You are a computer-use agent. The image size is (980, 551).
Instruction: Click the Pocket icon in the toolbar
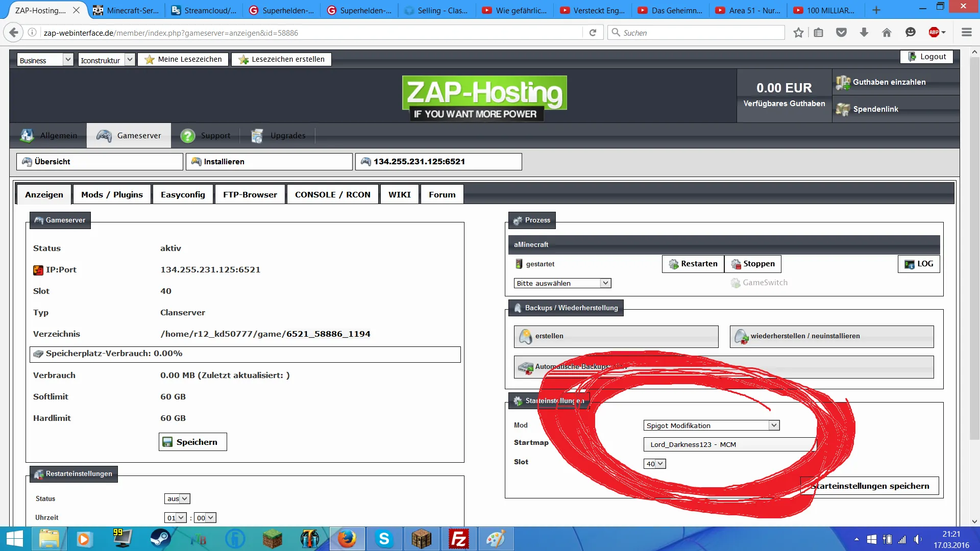tap(841, 33)
